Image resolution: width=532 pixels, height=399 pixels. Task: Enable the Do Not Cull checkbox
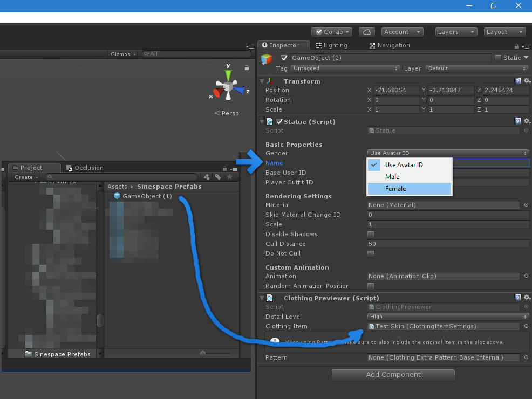pyautogui.click(x=371, y=253)
